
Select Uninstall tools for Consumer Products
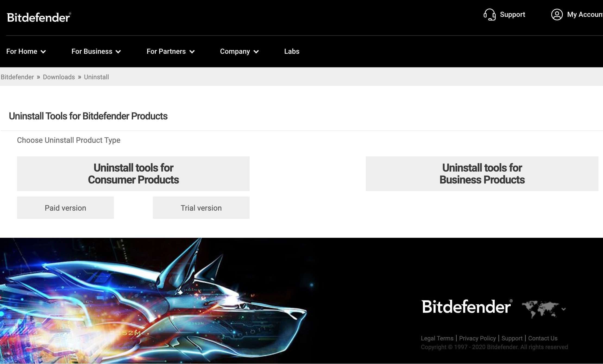pos(133,174)
